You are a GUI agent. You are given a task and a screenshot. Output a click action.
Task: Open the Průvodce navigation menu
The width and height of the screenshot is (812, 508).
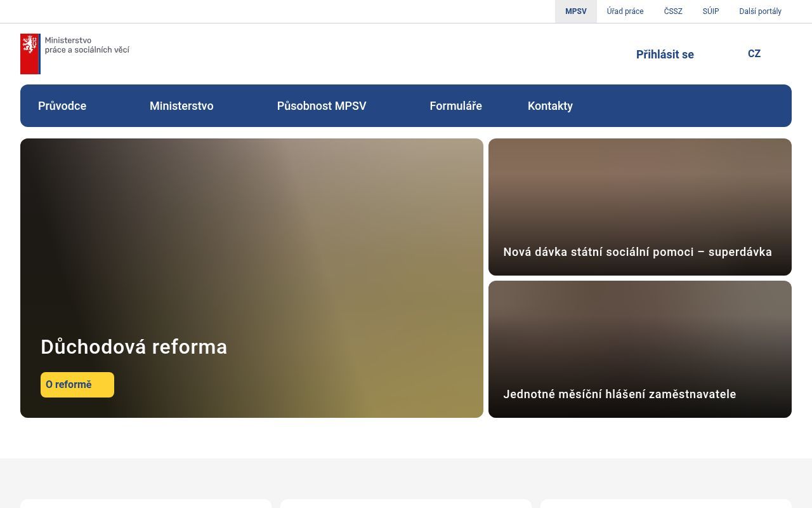62,106
